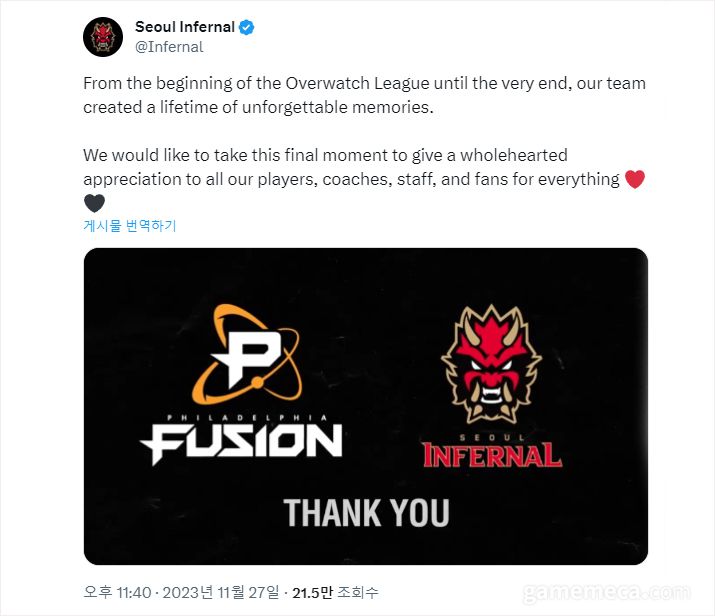Image resolution: width=715 pixels, height=616 pixels.
Task: Click the Seoul Infernal dragon mascot logo
Action: tap(492, 363)
